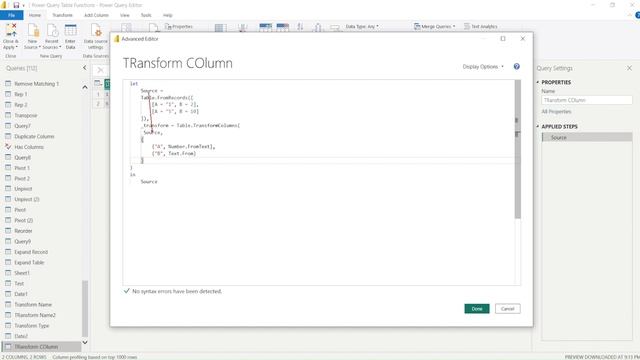Click Properties in the ribbon
The image size is (640, 360).
179,27
